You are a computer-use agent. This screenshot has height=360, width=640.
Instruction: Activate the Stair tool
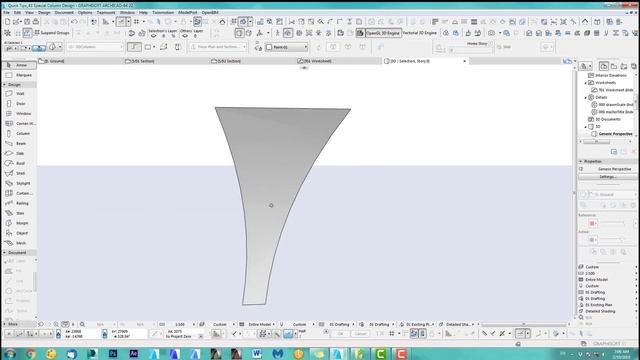19,213
